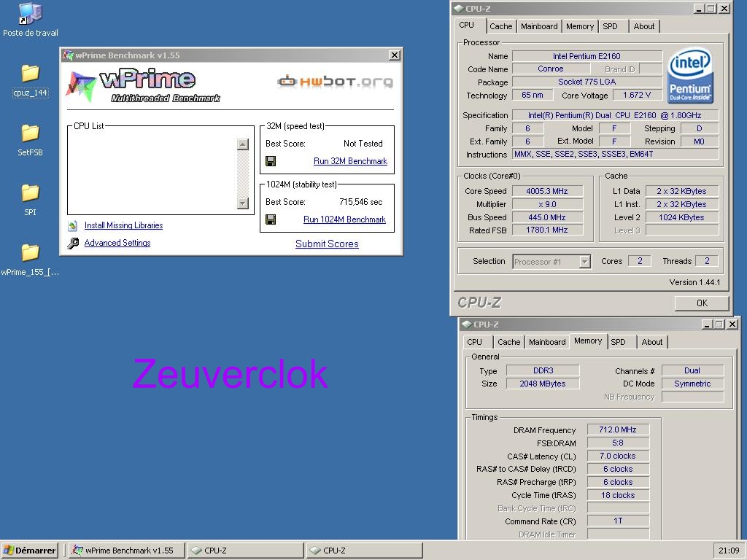Open About tab in lower CPU-Z window
This screenshot has height=560, width=747.
(x=651, y=342)
